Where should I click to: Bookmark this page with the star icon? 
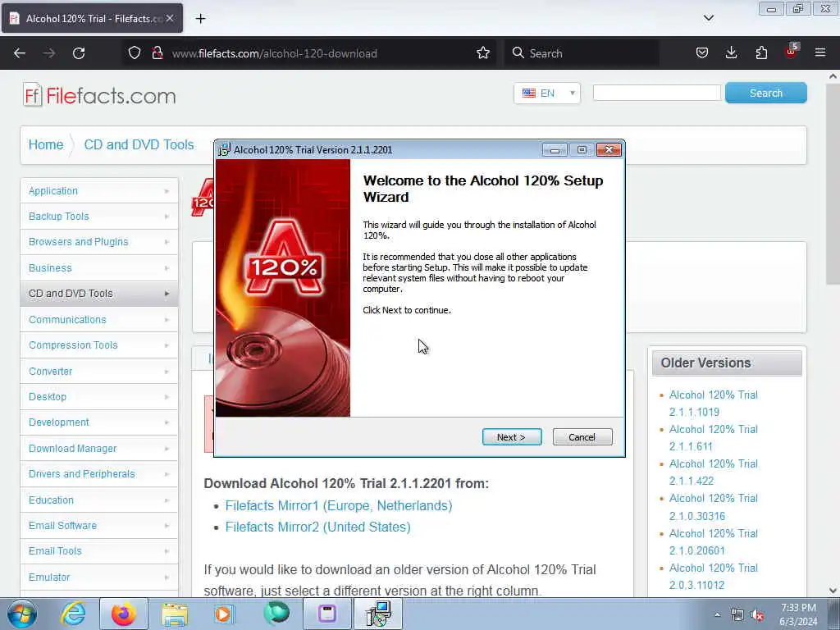[x=482, y=53]
